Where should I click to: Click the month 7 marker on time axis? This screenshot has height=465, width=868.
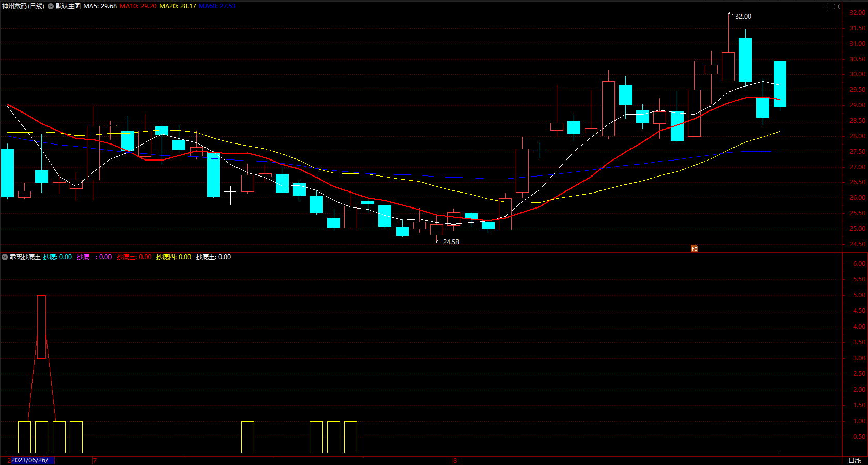[95, 460]
